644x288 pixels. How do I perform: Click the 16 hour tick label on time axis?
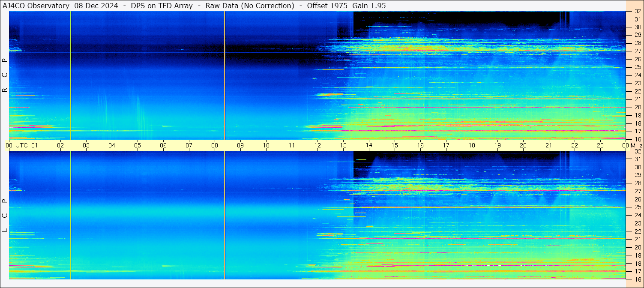point(420,145)
